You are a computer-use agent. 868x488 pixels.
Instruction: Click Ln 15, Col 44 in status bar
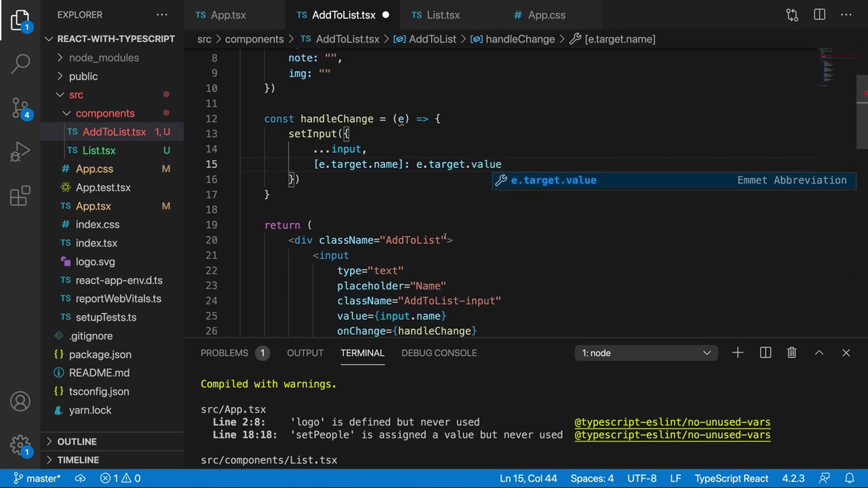(528, 479)
